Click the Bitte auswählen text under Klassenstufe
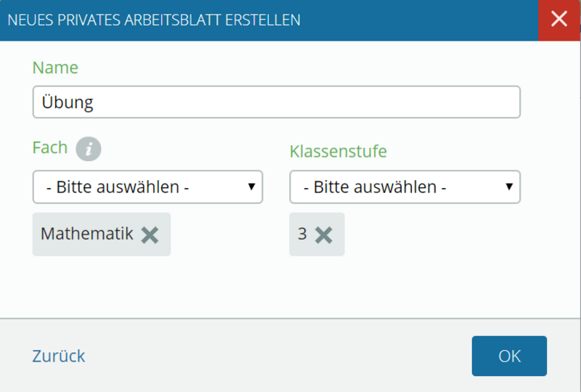This screenshot has height=392, width=581. coord(375,187)
